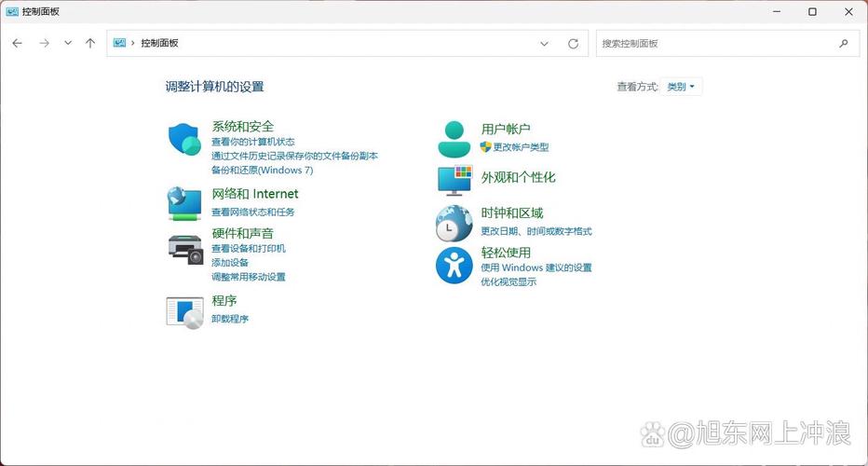Open 查看你的计算机状态 link
This screenshot has width=868, height=466.
(x=253, y=142)
